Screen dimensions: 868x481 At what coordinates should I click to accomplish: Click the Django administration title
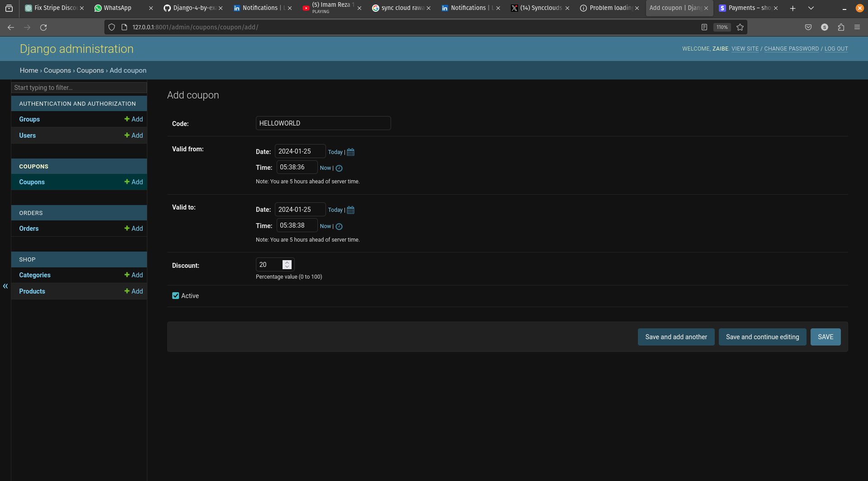click(x=77, y=49)
